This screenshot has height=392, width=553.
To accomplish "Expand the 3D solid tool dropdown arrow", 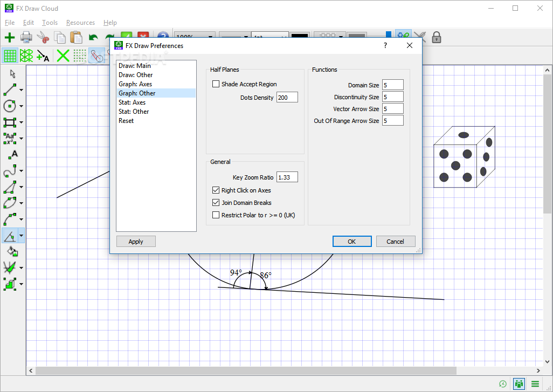I will coord(21,284).
